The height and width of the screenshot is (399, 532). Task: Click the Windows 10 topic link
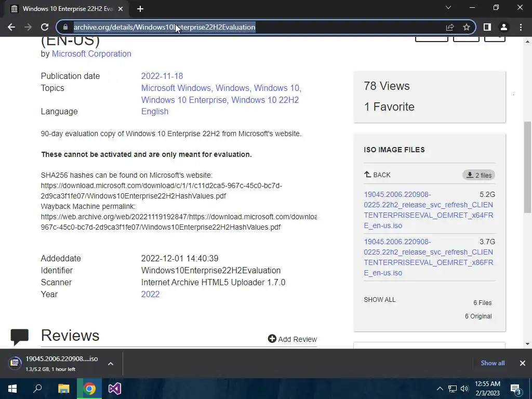(276, 88)
